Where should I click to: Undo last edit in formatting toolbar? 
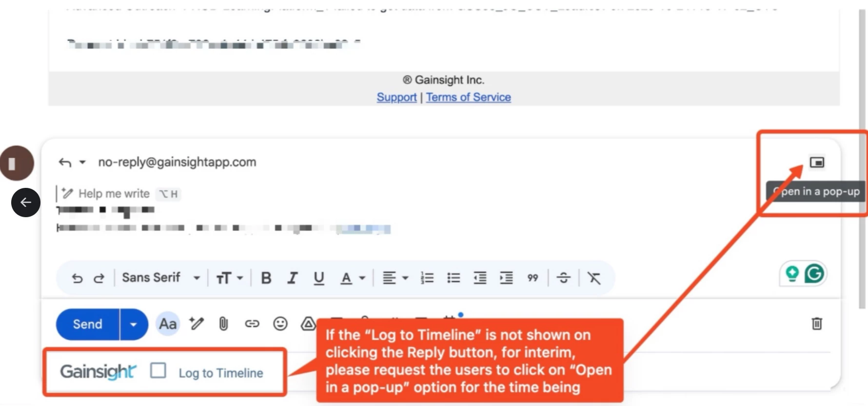pyautogui.click(x=77, y=278)
